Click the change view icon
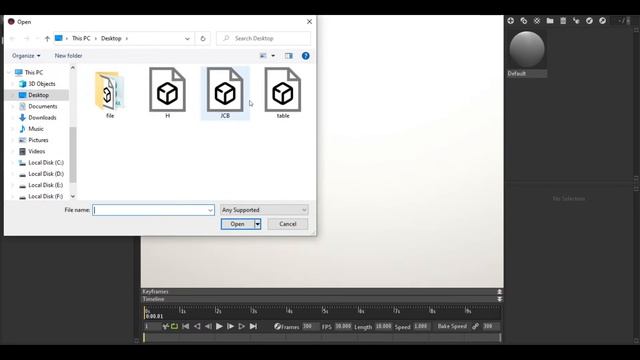 [x=263, y=56]
